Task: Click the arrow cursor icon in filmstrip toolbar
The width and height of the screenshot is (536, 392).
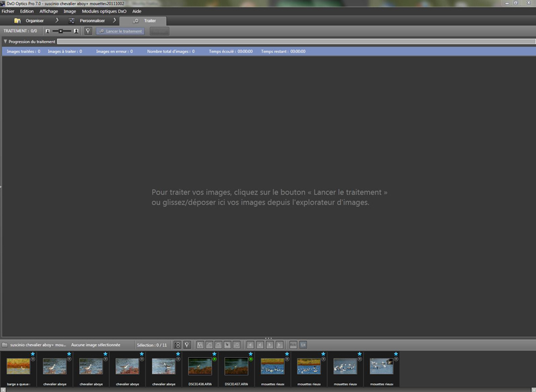Action: coord(227,345)
